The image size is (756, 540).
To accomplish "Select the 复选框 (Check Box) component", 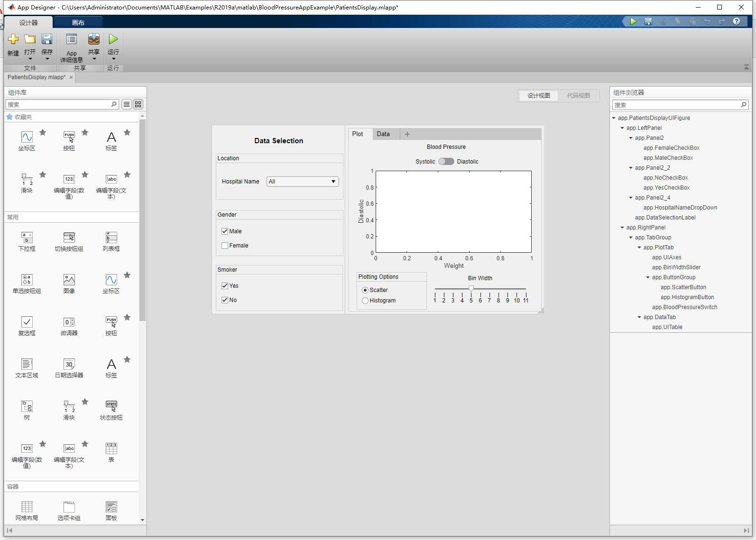I will [27, 326].
